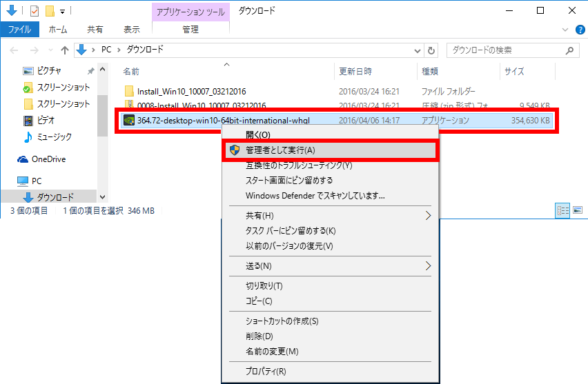Image resolution: width=588 pixels, height=384 pixels.
Task: Click the properties checkmark icon in title bar
Action: click(35, 11)
